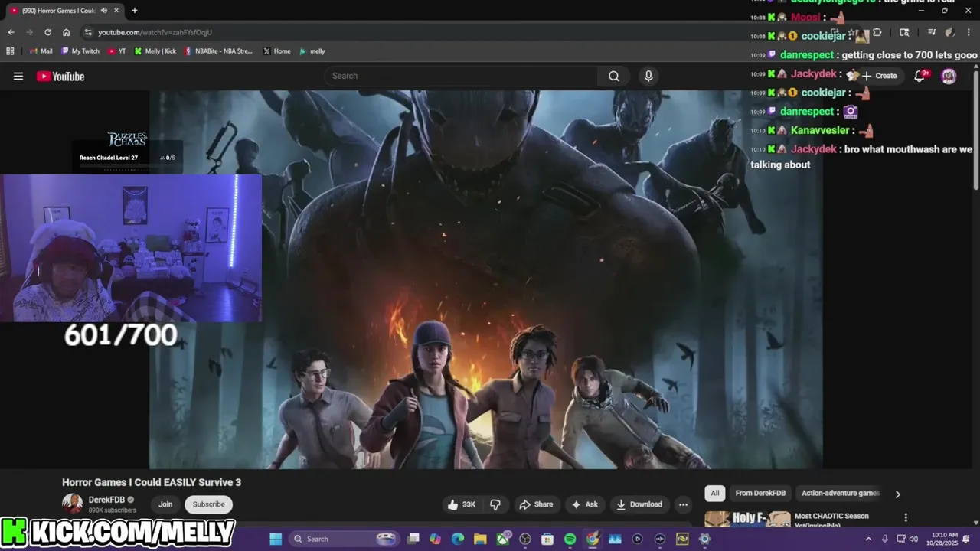Open the Most CHAOTIC Season video thumbnail
The height and width of the screenshot is (551, 980).
point(747,519)
